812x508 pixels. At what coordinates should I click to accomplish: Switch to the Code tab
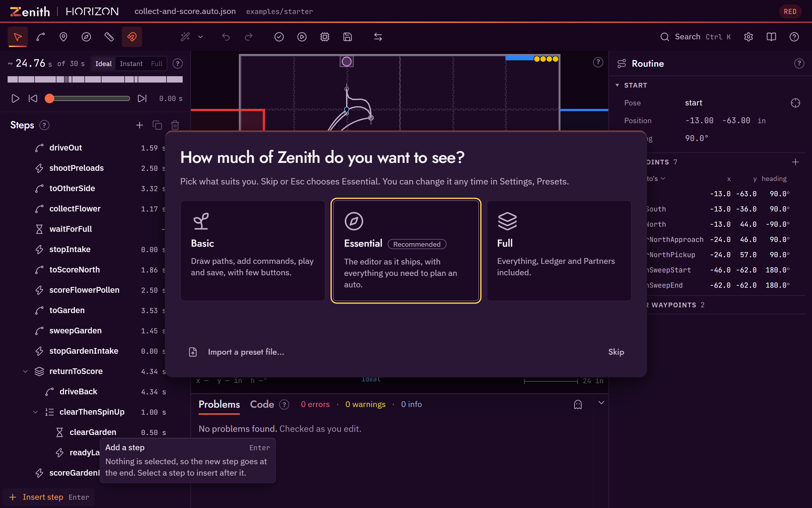[262, 404]
